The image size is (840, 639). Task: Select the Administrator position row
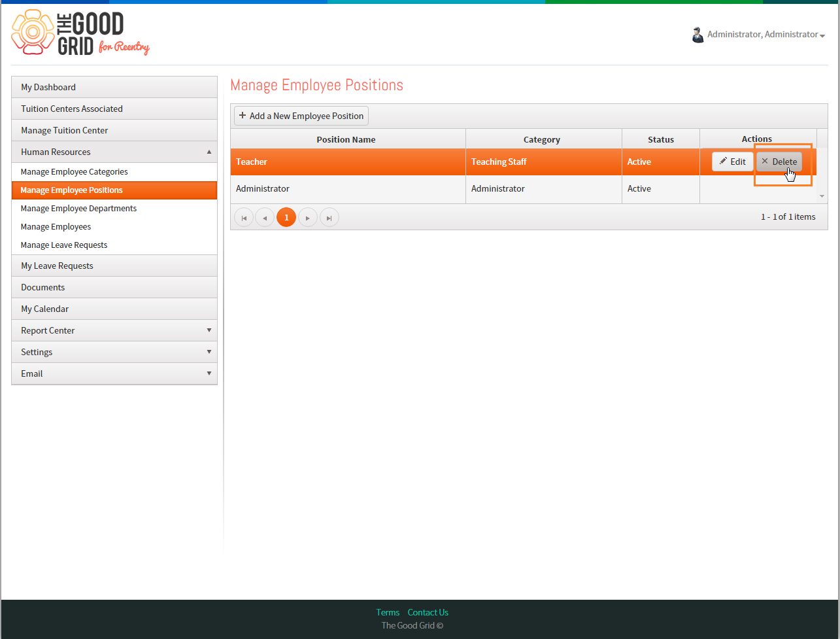tap(523, 188)
